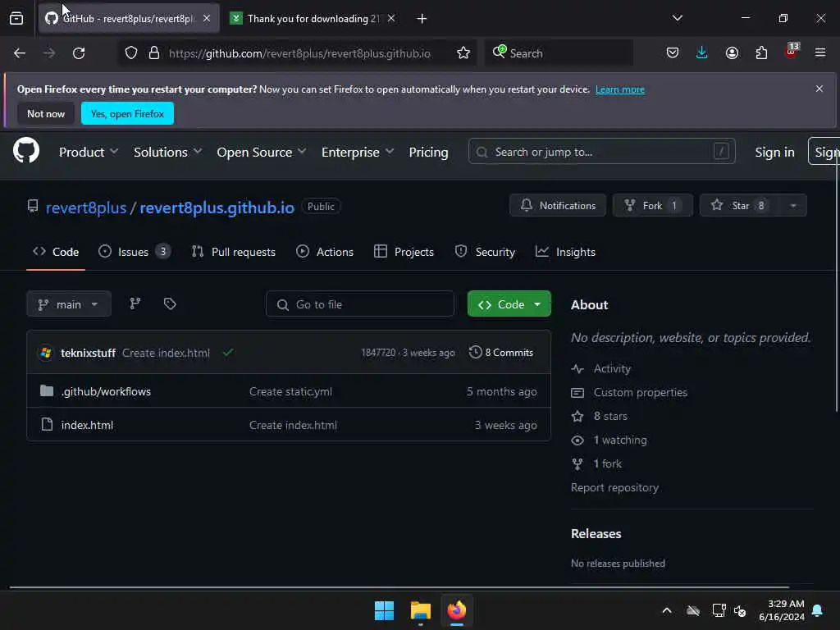Viewport: 840px width, 630px height.
Task: Dismiss the Firefox startup notification bar
Action: (819, 89)
